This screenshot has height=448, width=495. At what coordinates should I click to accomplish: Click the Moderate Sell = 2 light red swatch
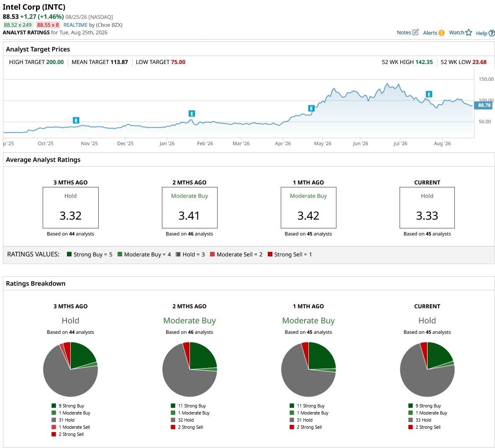pyautogui.click(x=212, y=254)
